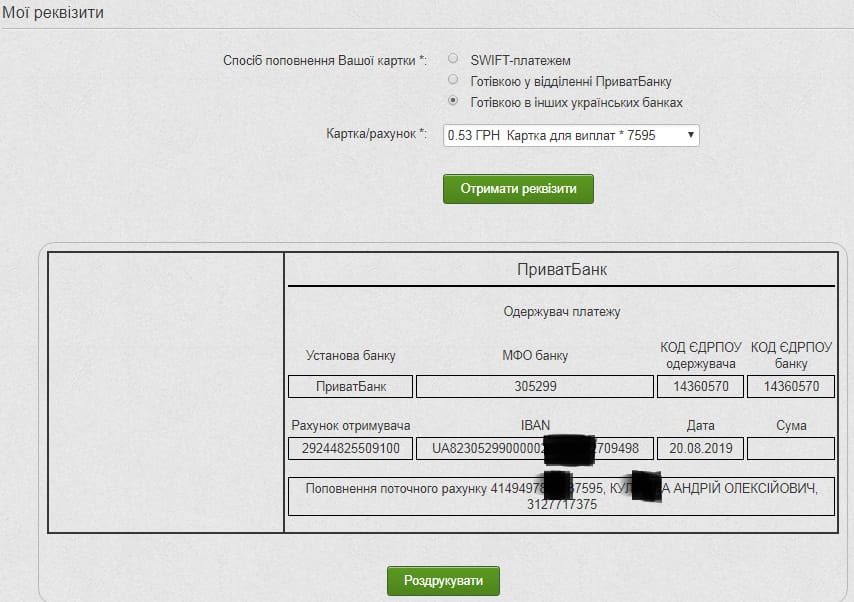Screen dimensions: 854x602
Task: Click the Отримати реквізити button
Action: 518,189
